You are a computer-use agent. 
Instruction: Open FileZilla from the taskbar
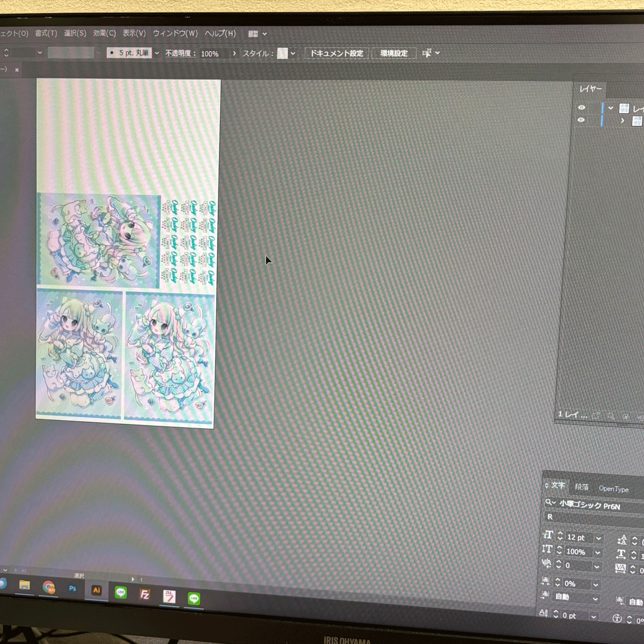click(x=145, y=594)
